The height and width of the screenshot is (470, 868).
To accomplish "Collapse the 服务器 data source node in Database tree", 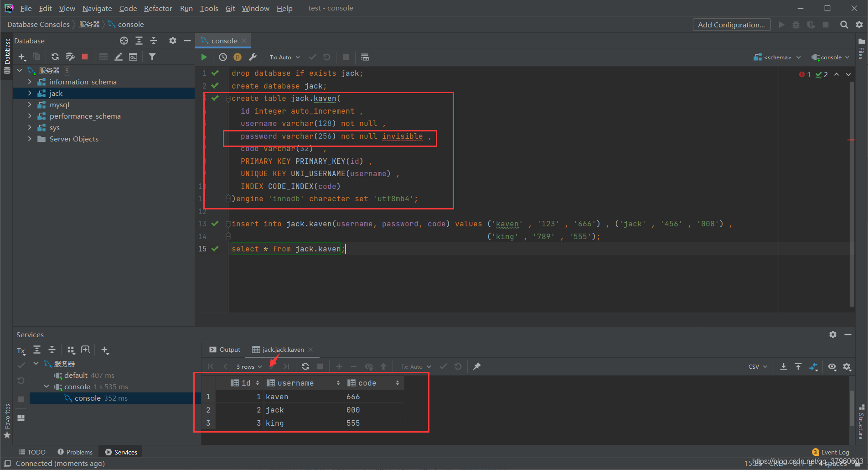I will [x=20, y=70].
